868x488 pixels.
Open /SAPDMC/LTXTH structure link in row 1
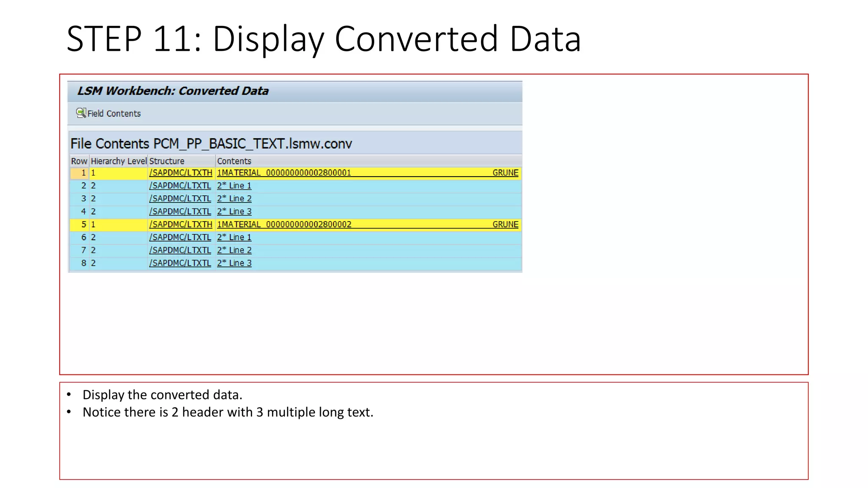(x=181, y=173)
